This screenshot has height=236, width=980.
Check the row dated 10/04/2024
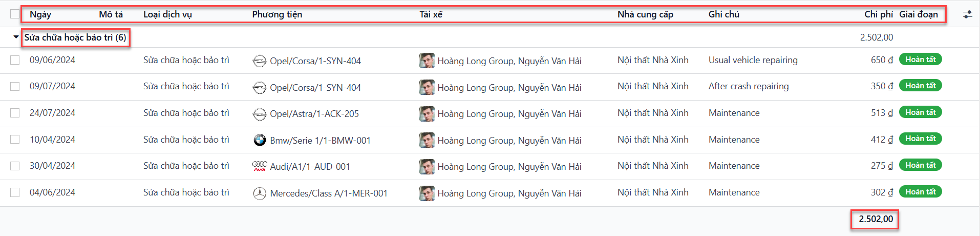click(15, 140)
